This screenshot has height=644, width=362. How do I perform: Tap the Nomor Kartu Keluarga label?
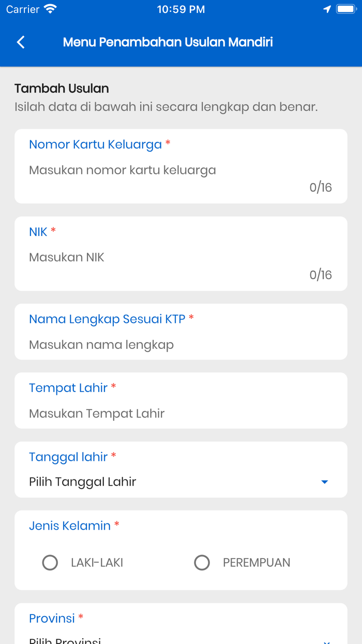95,144
